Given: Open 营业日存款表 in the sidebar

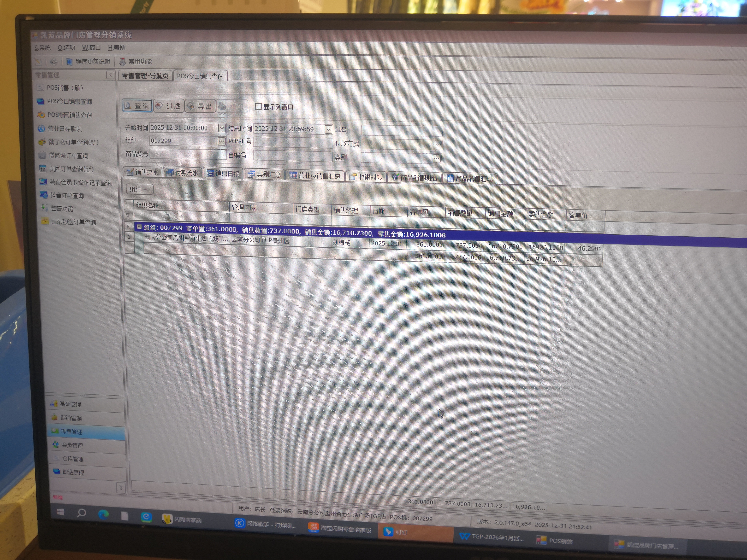Looking at the screenshot, I should pos(65,129).
